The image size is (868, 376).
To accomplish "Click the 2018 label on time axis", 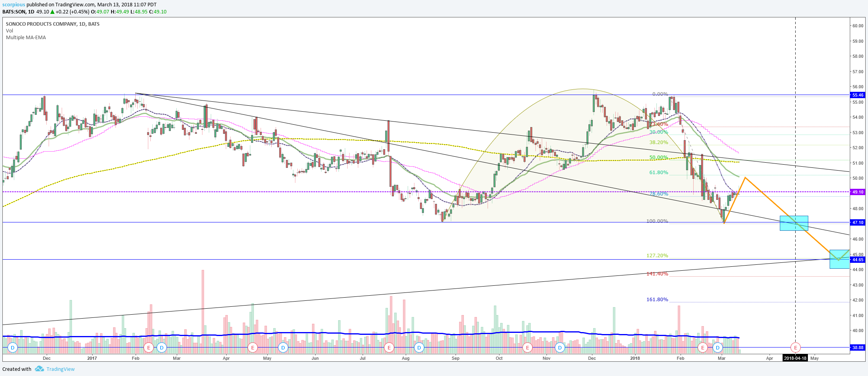I will click(x=635, y=358).
